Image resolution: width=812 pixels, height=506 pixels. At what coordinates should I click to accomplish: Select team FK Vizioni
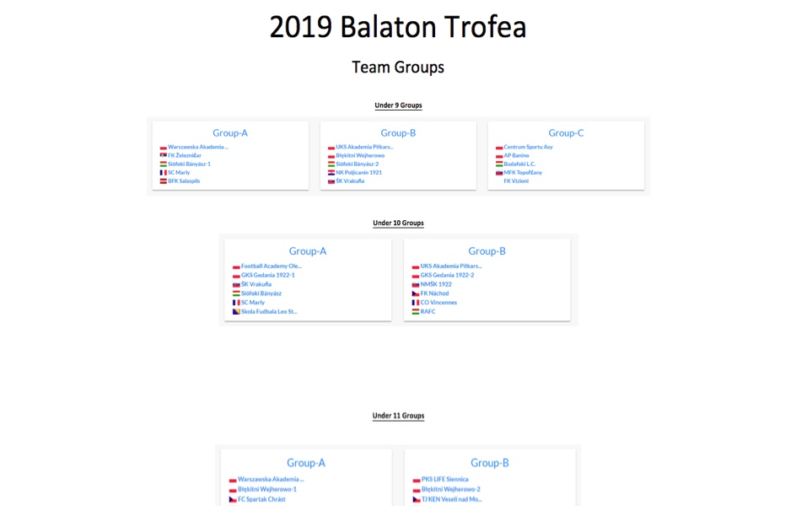click(516, 181)
